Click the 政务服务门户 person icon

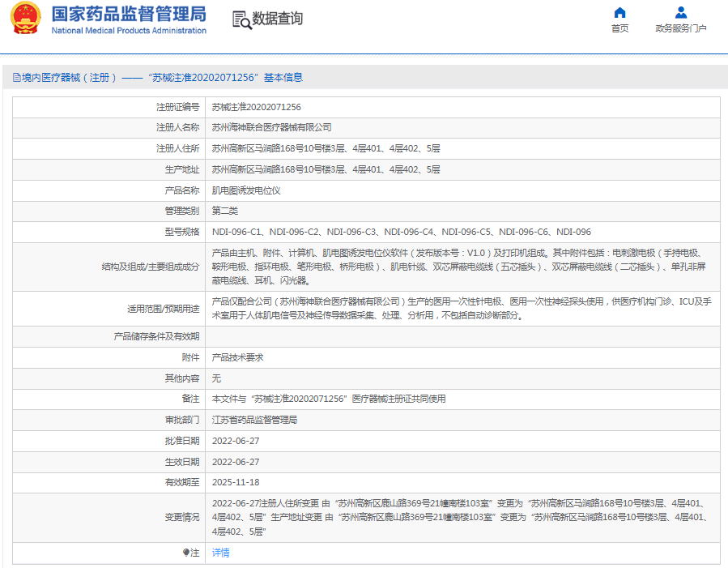point(681,12)
